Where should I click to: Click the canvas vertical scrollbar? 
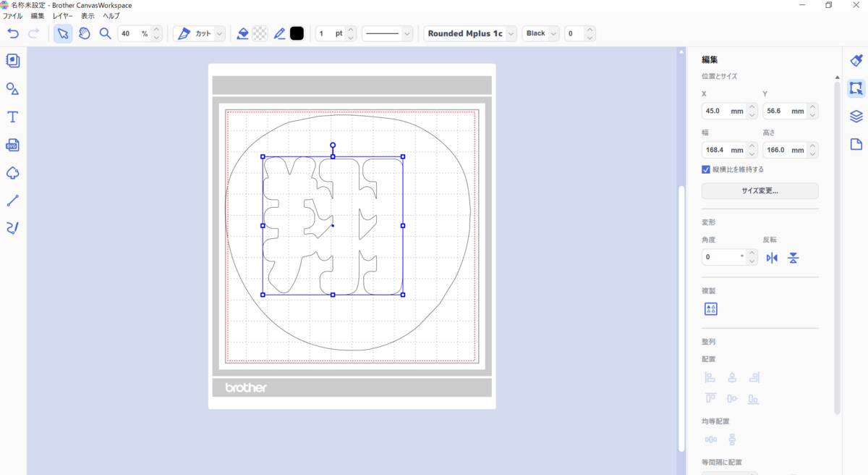point(681,319)
